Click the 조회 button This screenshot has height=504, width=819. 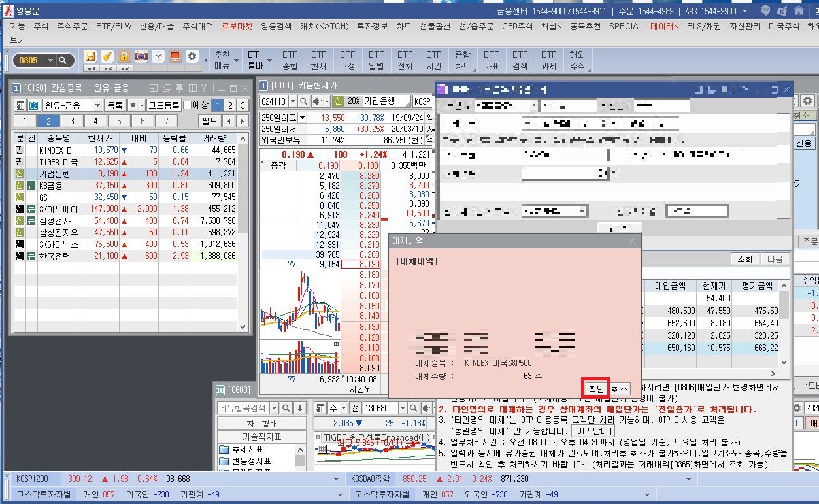click(x=744, y=259)
